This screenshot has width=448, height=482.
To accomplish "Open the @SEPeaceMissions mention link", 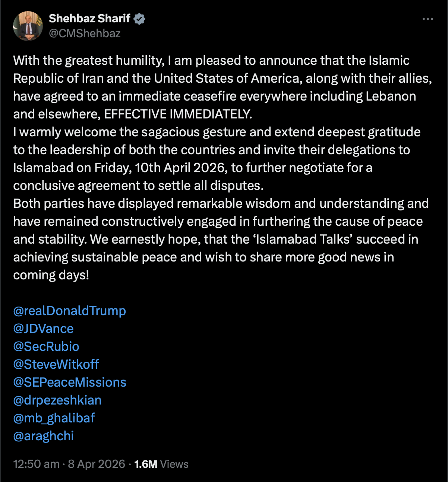I will pyautogui.click(x=70, y=382).
